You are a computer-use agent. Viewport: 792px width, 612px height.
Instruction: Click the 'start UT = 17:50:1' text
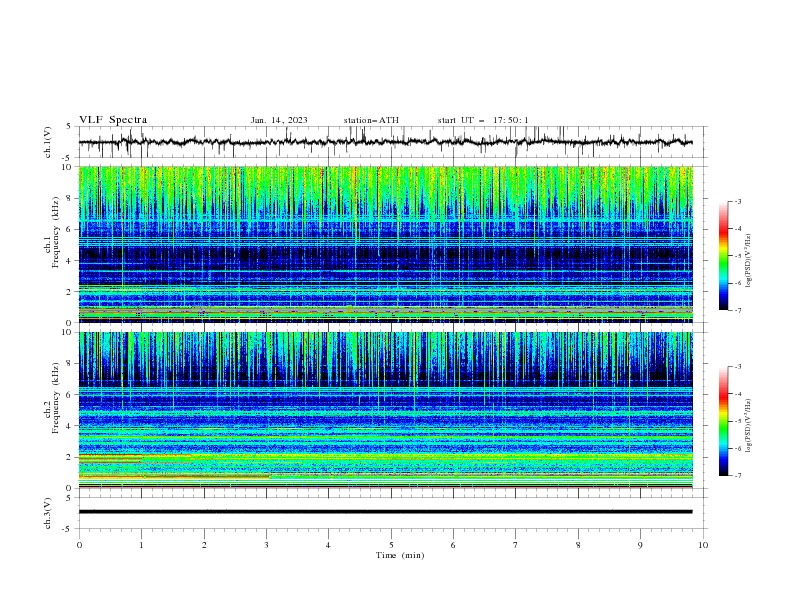[x=483, y=120]
